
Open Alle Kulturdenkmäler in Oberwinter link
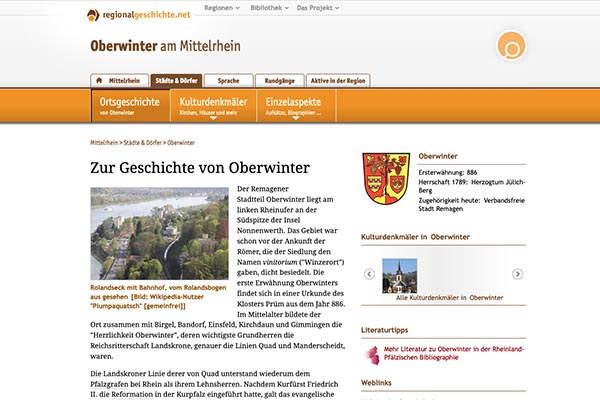[x=449, y=298]
